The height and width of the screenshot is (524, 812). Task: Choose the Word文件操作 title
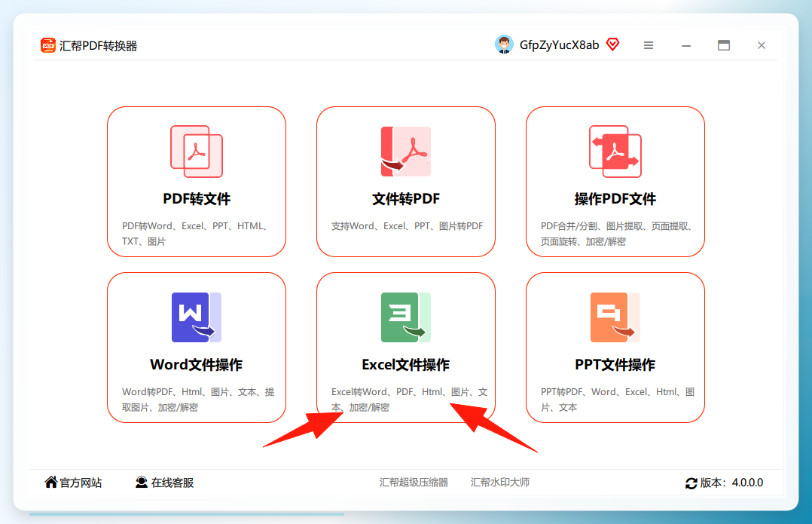click(197, 365)
